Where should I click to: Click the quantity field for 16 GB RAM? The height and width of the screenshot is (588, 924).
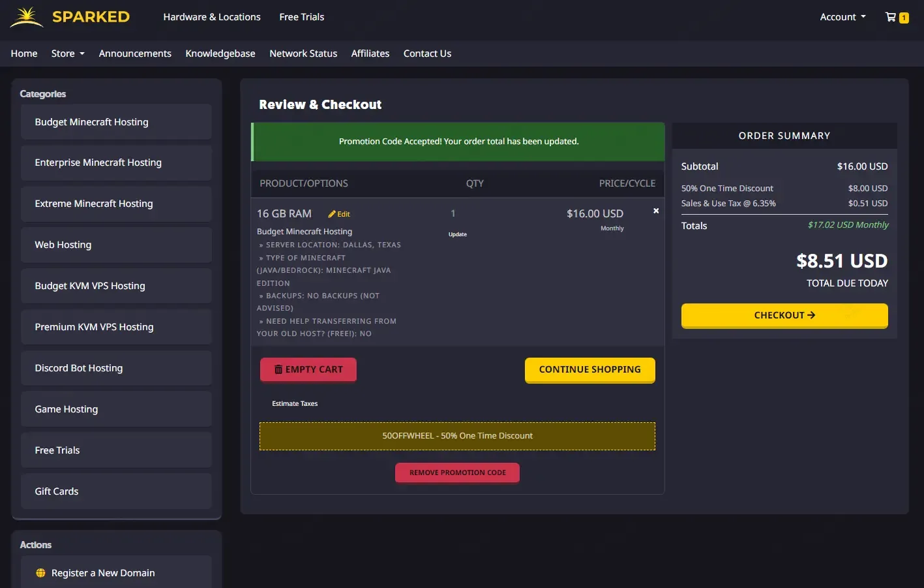click(x=453, y=213)
